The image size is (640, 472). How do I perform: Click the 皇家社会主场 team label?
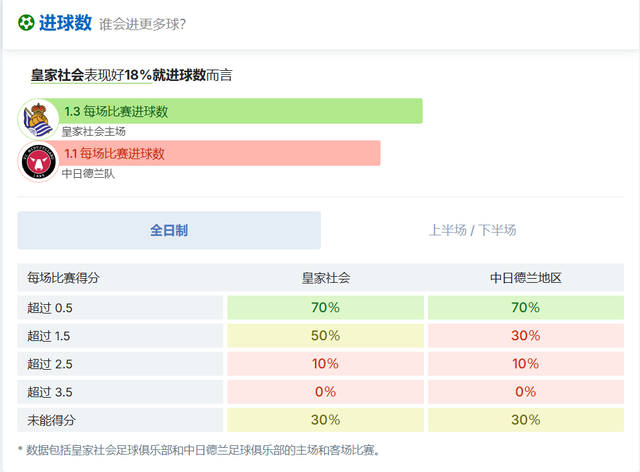coord(93,131)
